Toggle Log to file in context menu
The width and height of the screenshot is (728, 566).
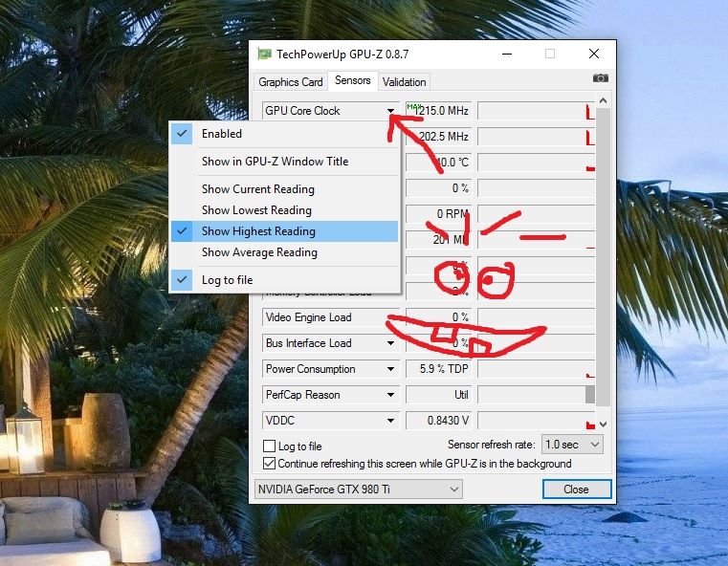(x=284, y=280)
